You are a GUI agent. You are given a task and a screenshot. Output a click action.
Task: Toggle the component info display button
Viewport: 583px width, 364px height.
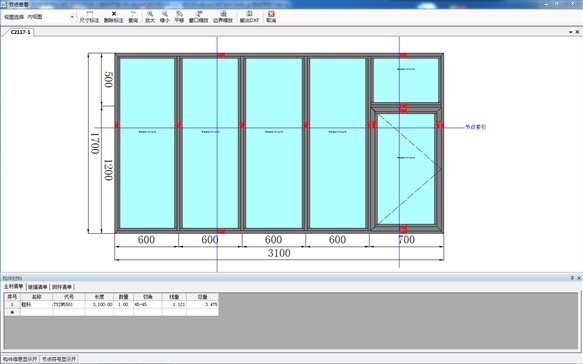pyautogui.click(x=20, y=359)
